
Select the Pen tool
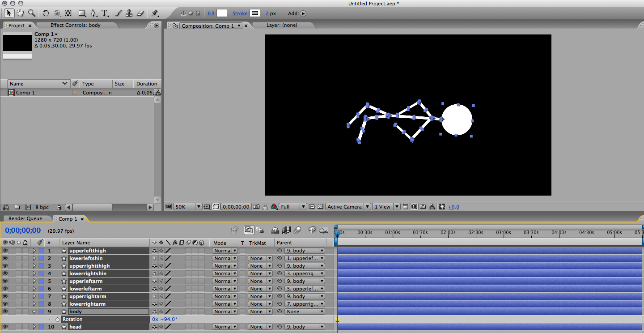(93, 13)
